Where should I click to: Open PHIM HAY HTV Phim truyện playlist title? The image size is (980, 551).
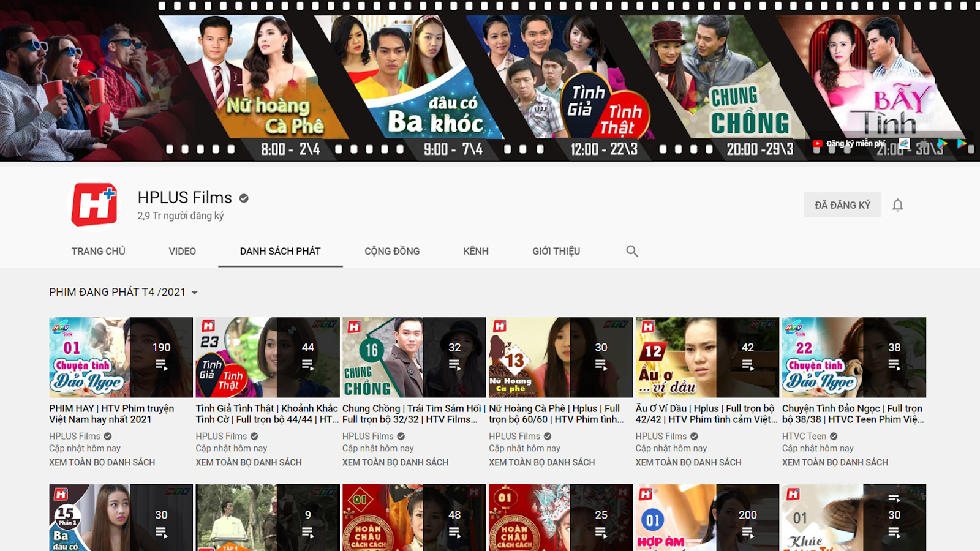[111, 414]
